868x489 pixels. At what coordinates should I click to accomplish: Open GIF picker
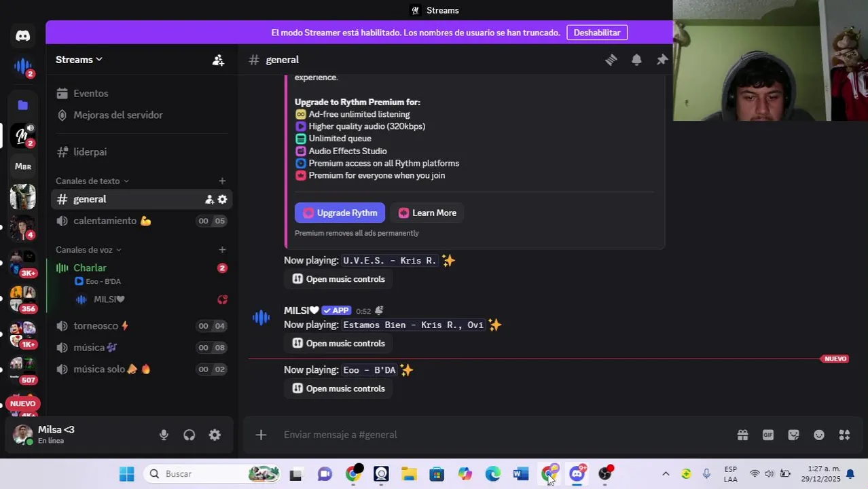768,435
